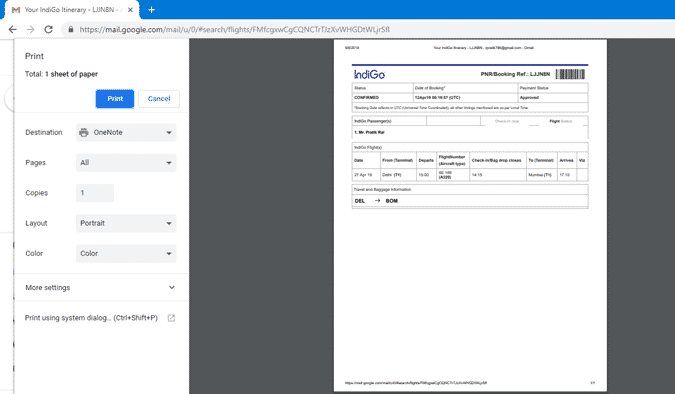Open a new tab with plus icon
Viewport: 675px width, 394px height.
click(152, 9)
